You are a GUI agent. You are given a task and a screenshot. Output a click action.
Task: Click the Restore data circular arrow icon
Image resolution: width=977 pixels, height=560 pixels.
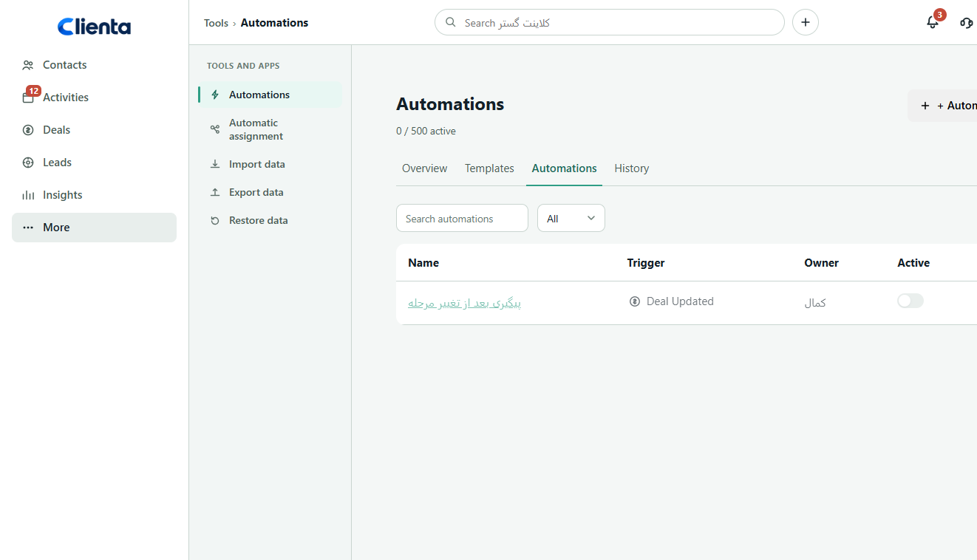215,220
